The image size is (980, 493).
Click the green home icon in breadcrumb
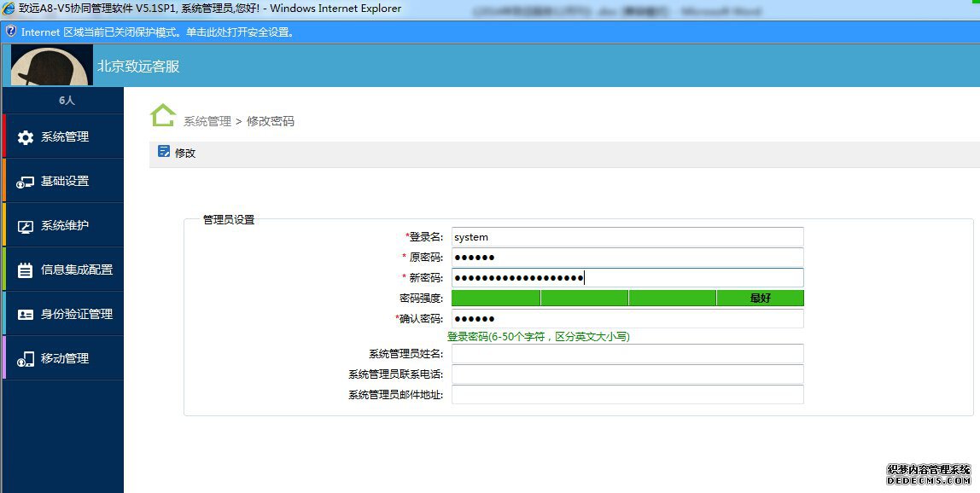(x=163, y=115)
